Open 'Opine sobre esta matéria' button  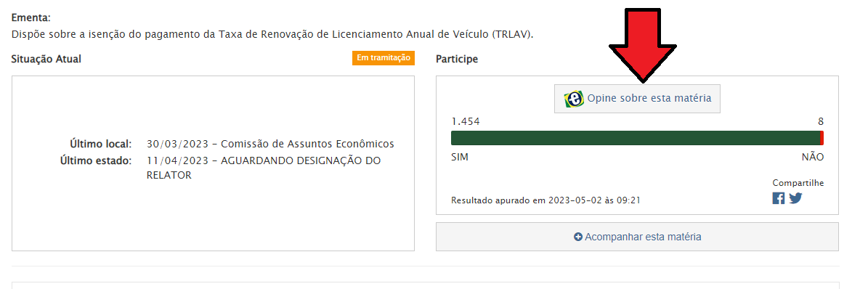point(637,99)
